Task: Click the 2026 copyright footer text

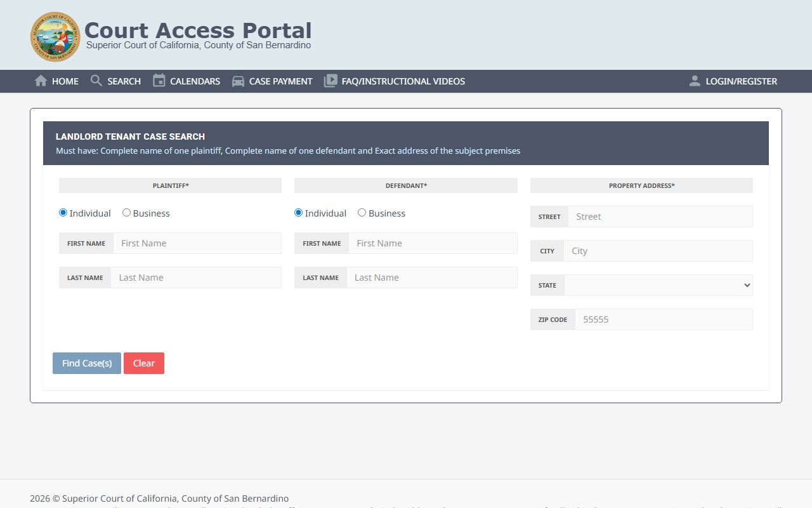Action: pos(159,498)
